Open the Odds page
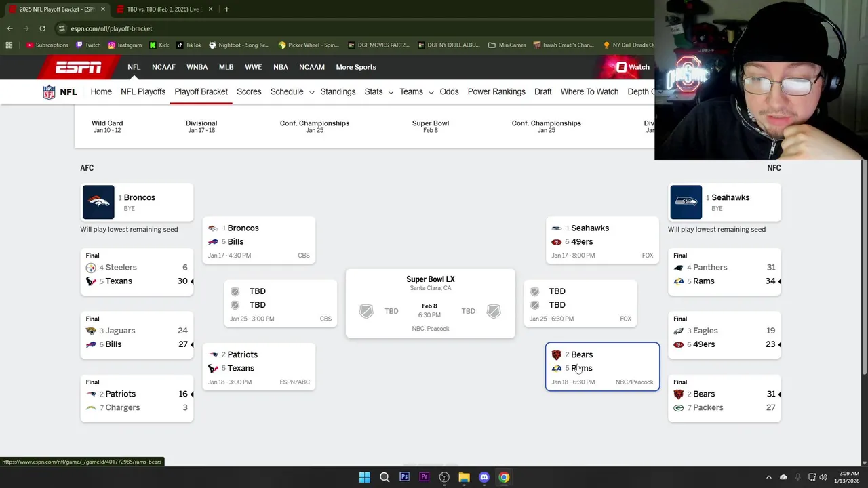The image size is (868, 488). (449, 91)
